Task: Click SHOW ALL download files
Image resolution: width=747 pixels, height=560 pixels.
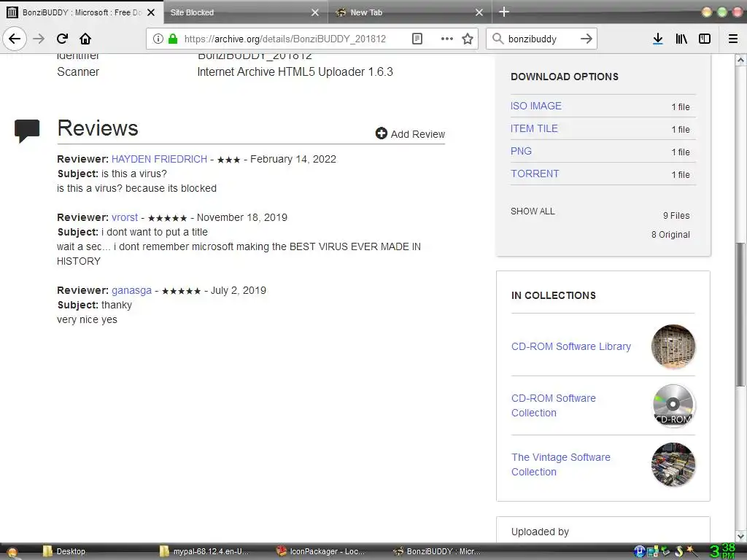Action: (x=533, y=211)
